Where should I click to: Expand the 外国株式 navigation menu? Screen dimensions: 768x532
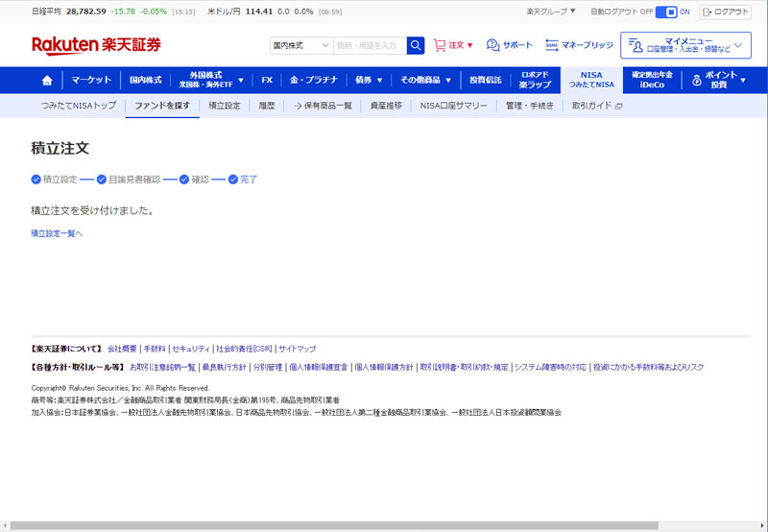(x=210, y=80)
